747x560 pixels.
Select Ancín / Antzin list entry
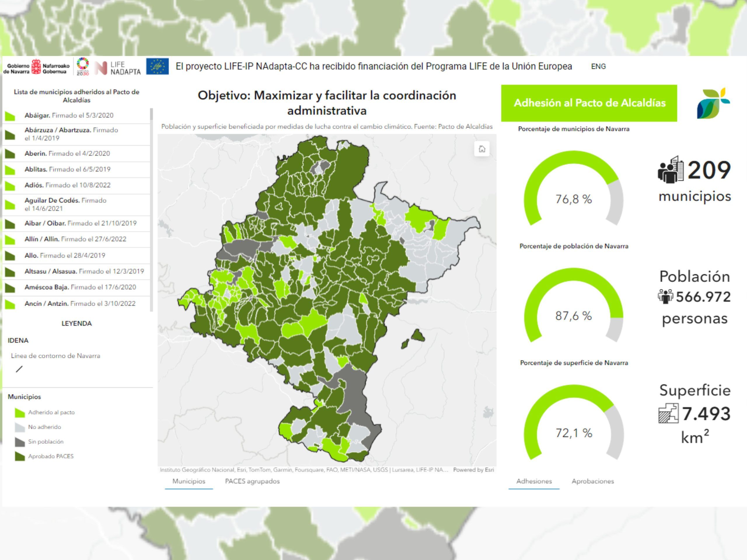tap(76, 303)
